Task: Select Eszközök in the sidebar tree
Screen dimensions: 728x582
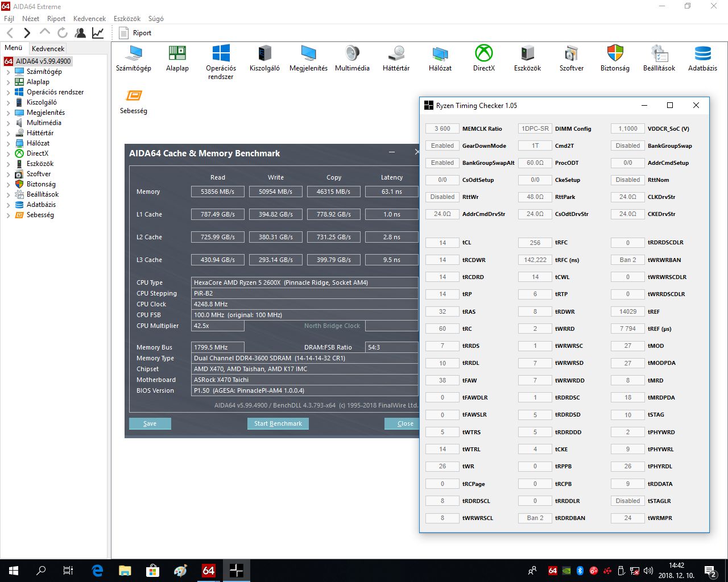Action: pyautogui.click(x=40, y=164)
